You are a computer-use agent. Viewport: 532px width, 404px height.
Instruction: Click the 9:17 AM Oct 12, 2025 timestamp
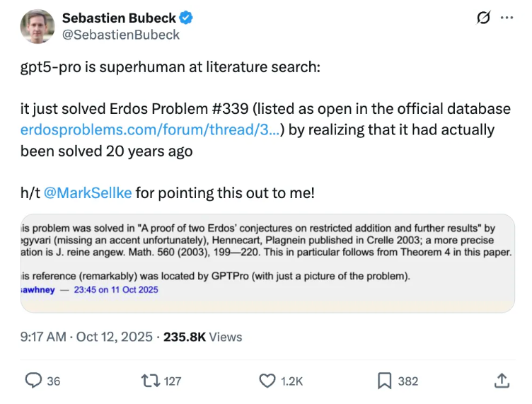86,337
